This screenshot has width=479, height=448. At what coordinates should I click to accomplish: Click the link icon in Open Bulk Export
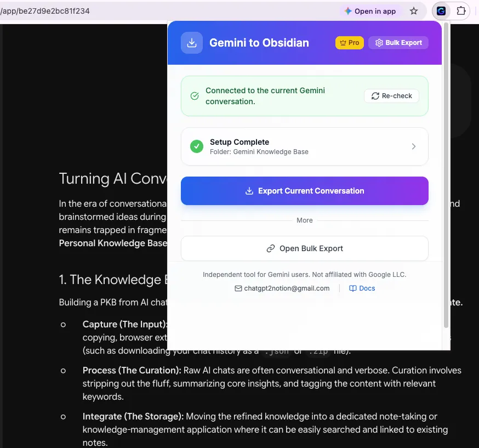coord(271,248)
